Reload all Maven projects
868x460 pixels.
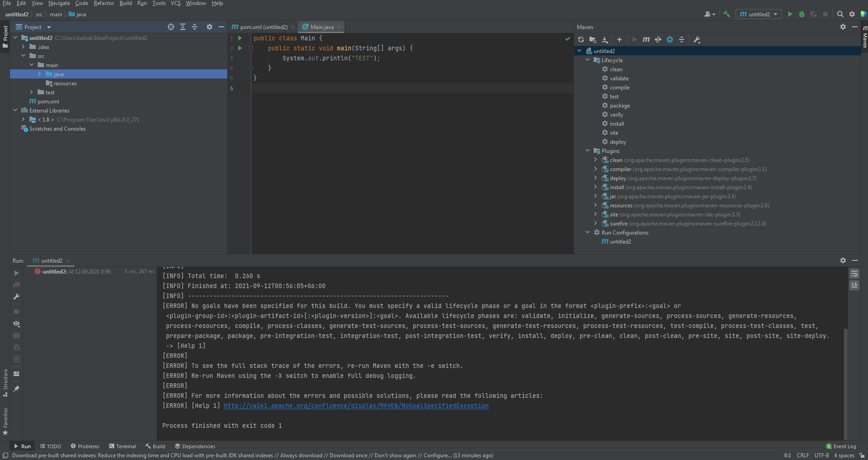(581, 39)
